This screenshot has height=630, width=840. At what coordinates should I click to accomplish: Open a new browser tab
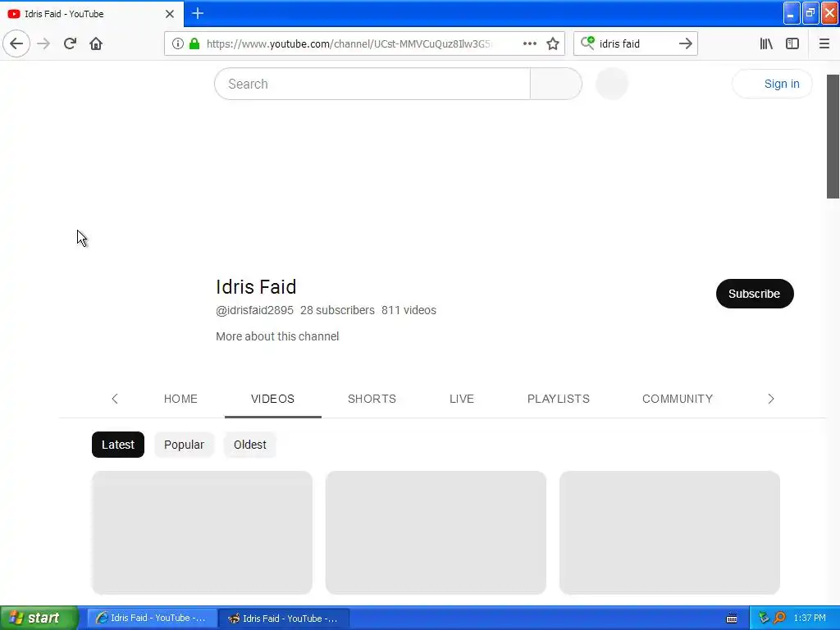pos(198,13)
